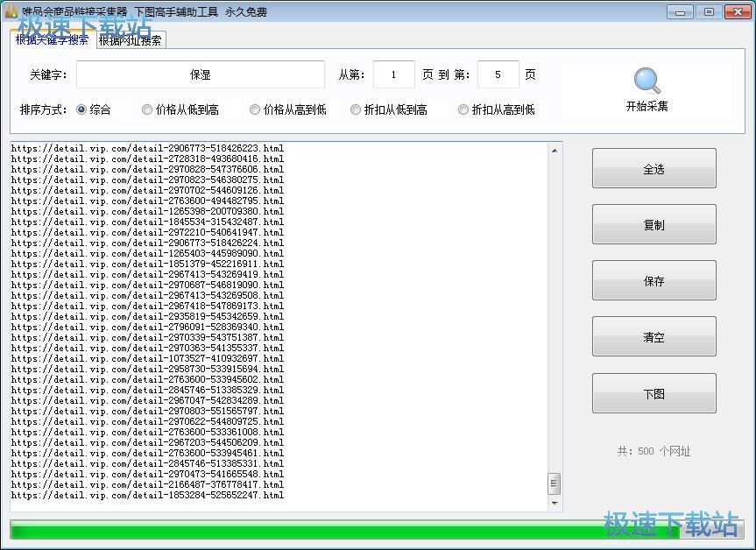Click URL detail-2970622-544809725.html
This screenshot has height=550, width=756.
click(x=147, y=421)
